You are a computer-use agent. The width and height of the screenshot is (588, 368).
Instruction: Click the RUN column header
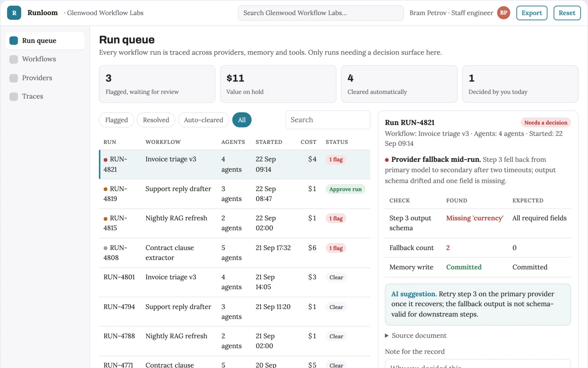tap(110, 142)
